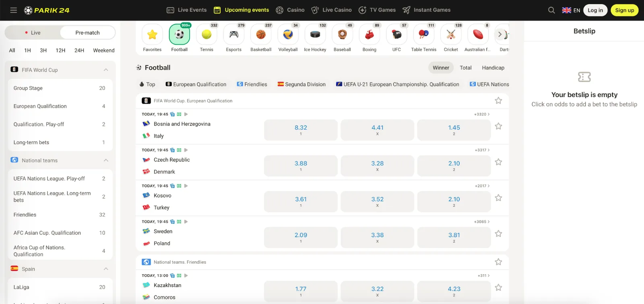Click the search magnifier icon

coord(551,10)
